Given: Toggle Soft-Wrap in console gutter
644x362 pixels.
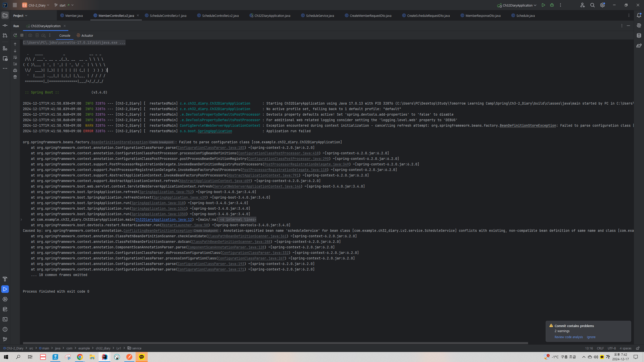Looking at the screenshot, I should [15, 57].
